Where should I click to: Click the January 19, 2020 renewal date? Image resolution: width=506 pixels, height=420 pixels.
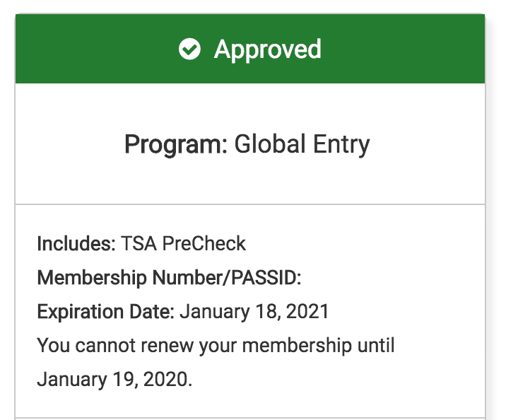pos(114,380)
